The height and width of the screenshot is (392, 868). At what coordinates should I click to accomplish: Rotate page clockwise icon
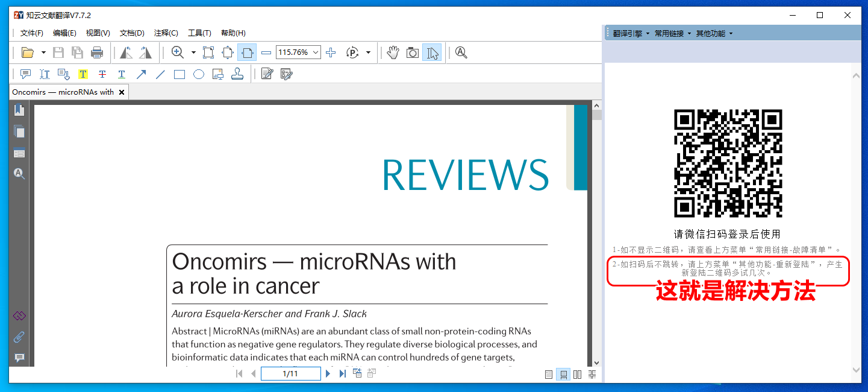coord(145,53)
